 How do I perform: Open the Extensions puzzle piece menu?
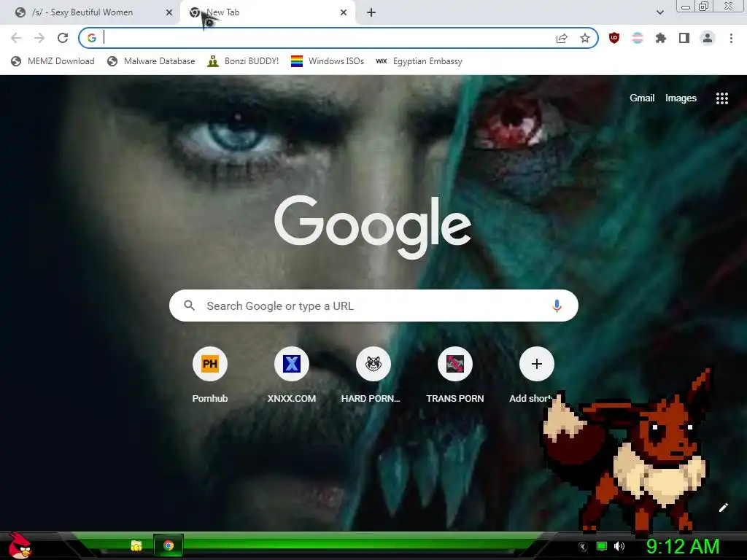click(661, 38)
